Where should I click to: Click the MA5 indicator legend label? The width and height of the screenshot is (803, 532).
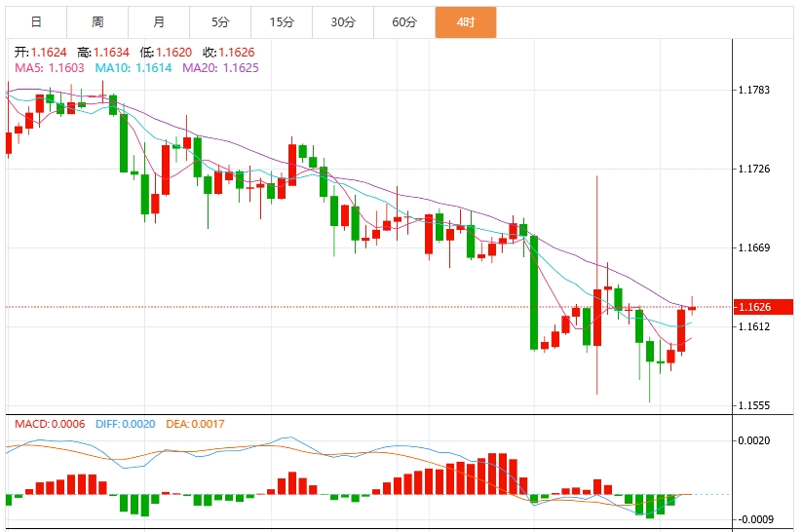[49, 67]
